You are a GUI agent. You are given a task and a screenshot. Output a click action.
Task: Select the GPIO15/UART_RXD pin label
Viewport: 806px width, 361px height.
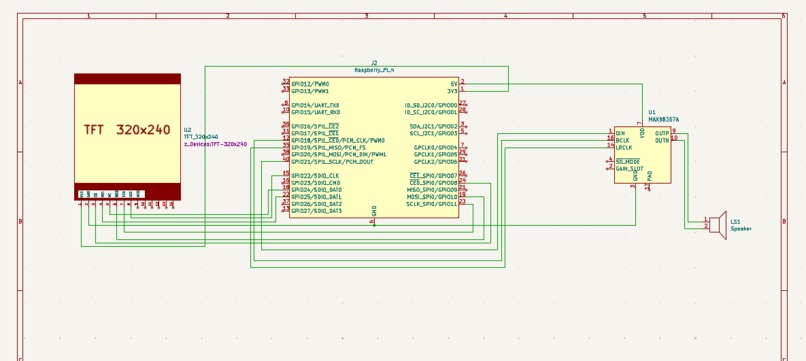315,112
